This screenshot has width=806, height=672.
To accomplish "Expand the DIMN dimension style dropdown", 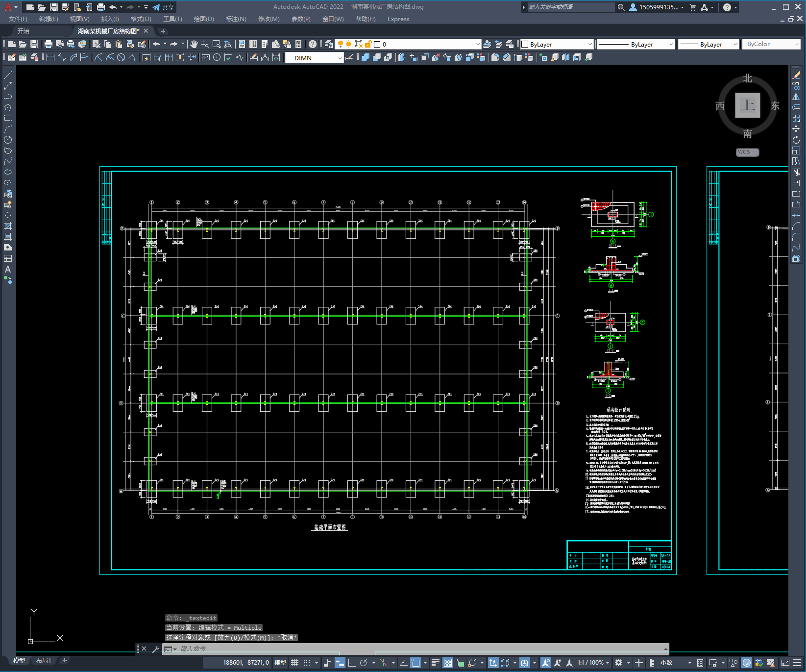I will pyautogui.click(x=340, y=58).
